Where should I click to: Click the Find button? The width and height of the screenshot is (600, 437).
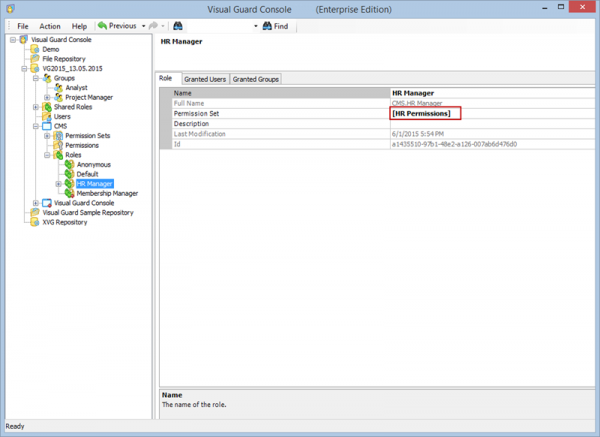point(276,26)
